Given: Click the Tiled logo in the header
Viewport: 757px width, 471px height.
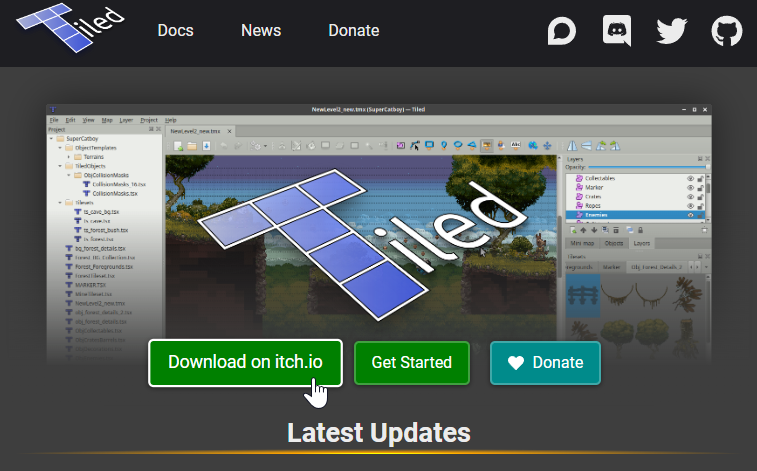Looking at the screenshot, I should point(70,28).
